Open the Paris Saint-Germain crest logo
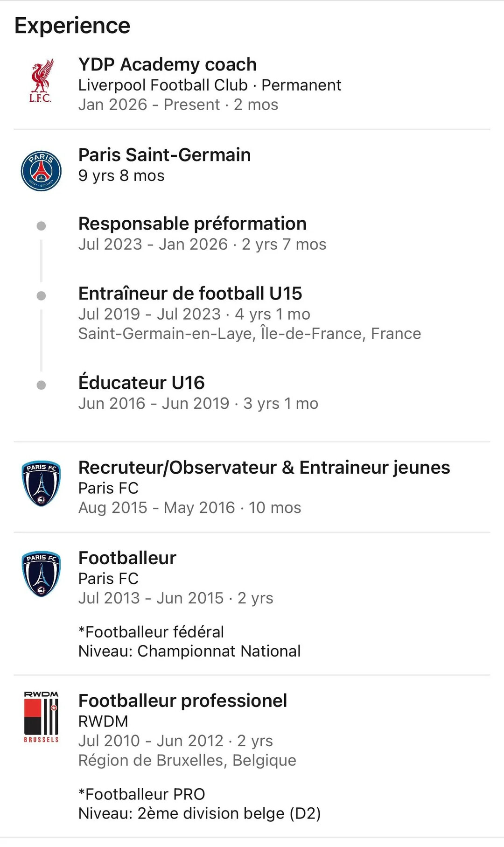Screen dimensions: 504x847 point(41,171)
